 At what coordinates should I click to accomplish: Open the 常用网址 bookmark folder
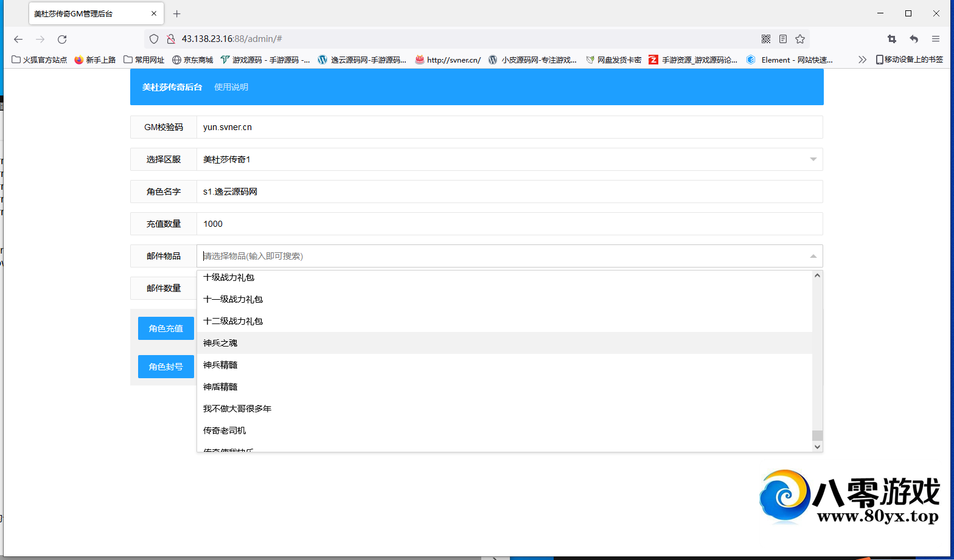(x=144, y=60)
